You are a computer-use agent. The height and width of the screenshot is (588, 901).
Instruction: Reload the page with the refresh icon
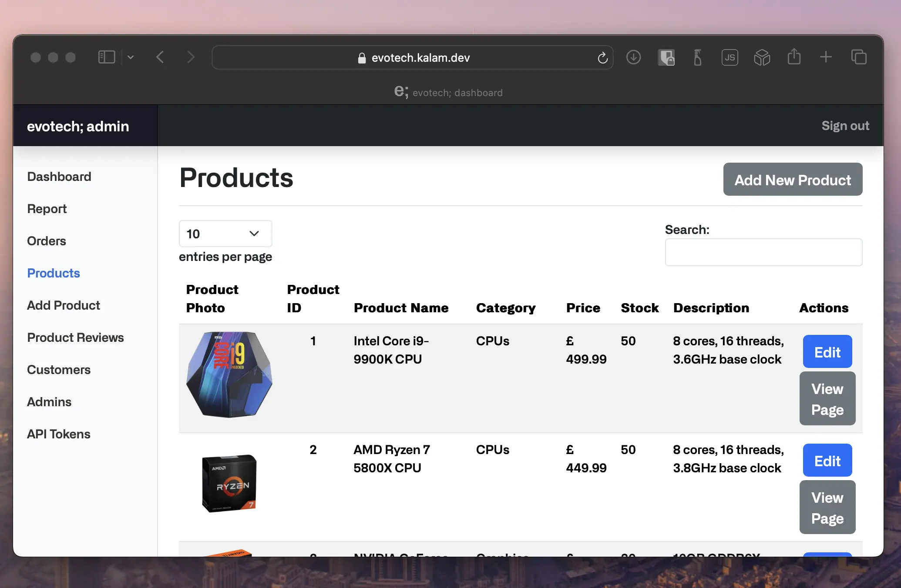(x=602, y=57)
